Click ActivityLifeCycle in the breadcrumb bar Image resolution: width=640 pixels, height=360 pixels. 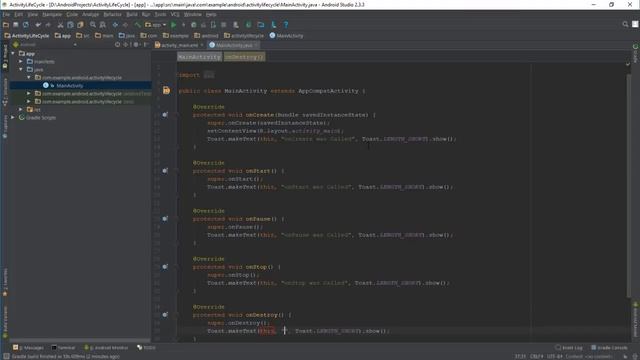click(27, 36)
